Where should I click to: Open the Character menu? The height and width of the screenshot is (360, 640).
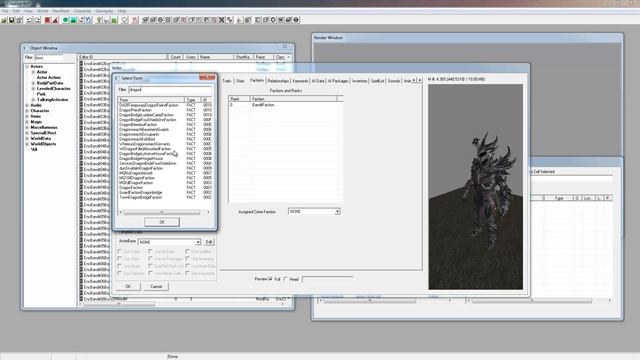[x=82, y=11]
